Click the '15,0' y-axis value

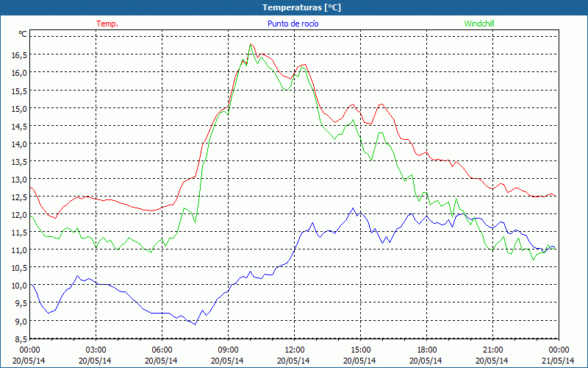pyautogui.click(x=19, y=108)
